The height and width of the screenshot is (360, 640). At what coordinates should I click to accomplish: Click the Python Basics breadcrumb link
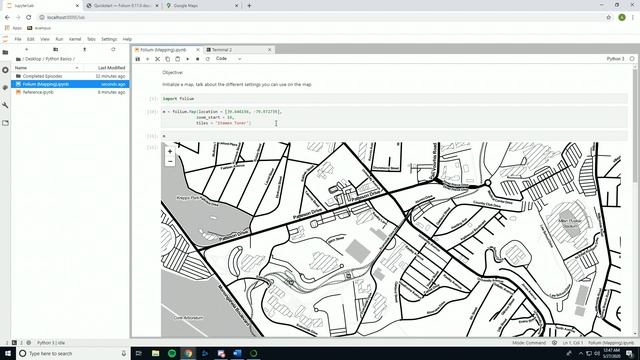(58, 59)
